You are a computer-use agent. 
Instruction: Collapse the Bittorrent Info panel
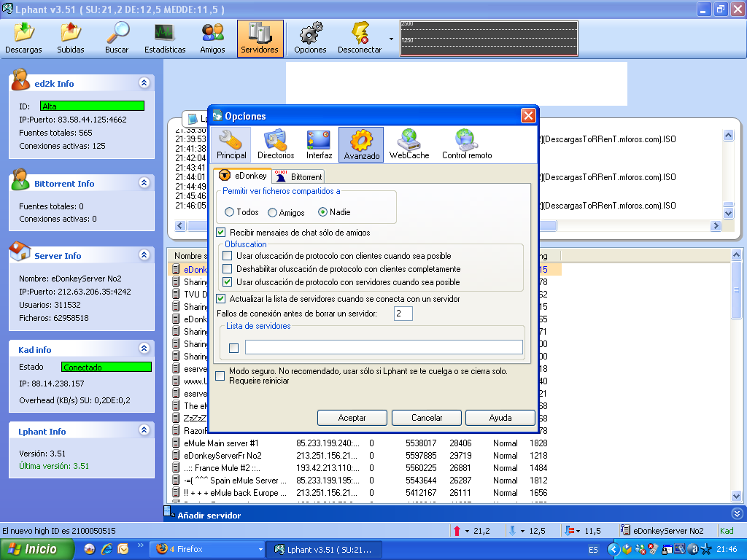(144, 183)
